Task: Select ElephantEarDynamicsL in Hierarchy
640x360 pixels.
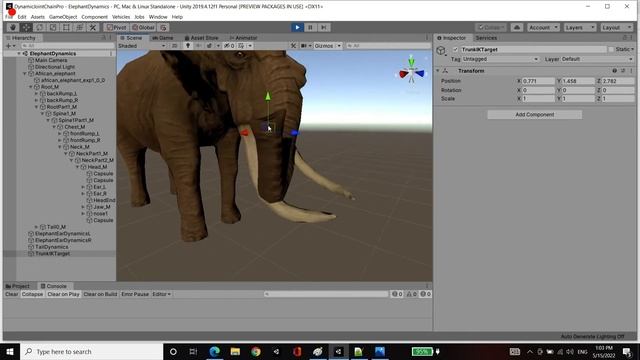Action: pyautogui.click(x=62, y=233)
